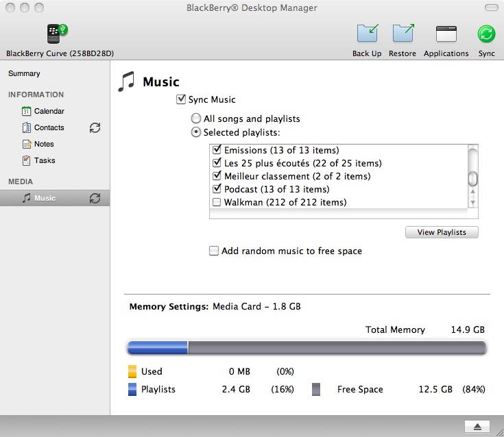Click the Notes icon in sidebar
This screenshot has width=504, height=437.
click(x=27, y=144)
